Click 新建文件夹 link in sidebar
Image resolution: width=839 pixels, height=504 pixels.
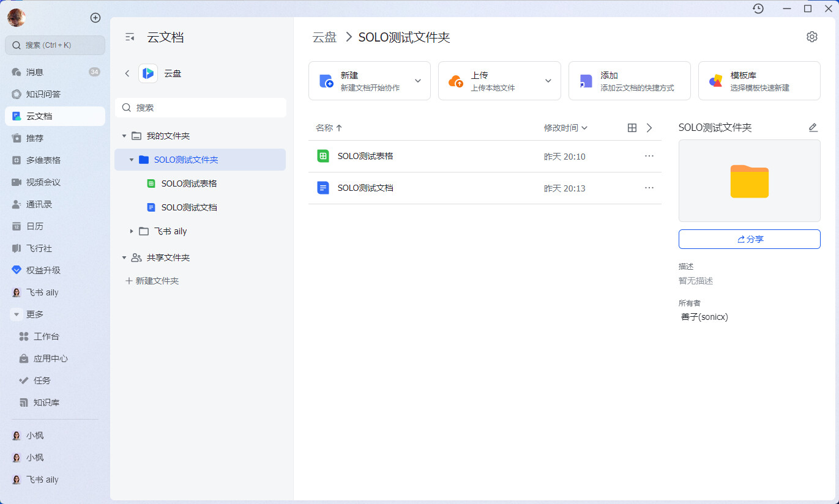[x=152, y=281]
